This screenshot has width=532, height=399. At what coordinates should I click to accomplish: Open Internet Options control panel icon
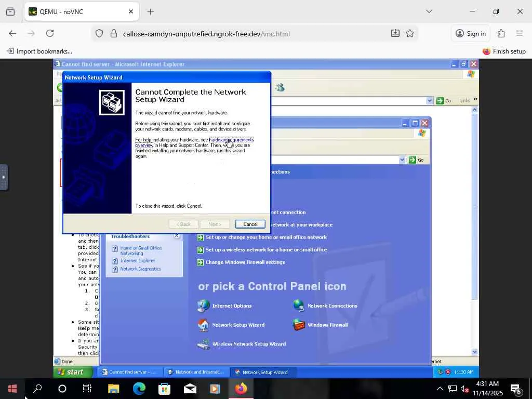pos(224,305)
